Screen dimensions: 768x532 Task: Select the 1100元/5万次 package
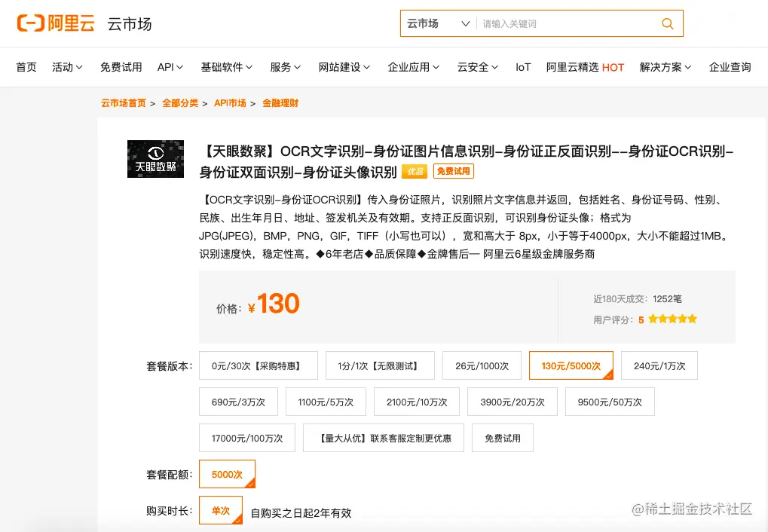[326, 402]
